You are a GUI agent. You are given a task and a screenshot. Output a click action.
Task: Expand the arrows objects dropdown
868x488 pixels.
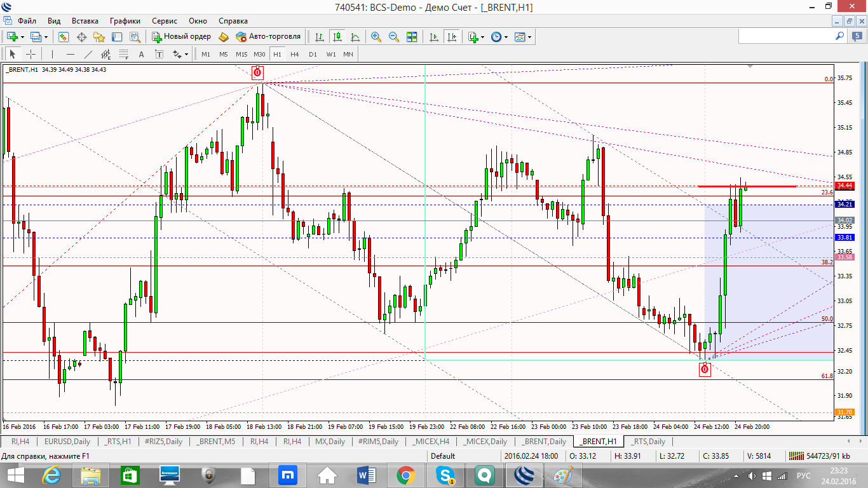(186, 54)
